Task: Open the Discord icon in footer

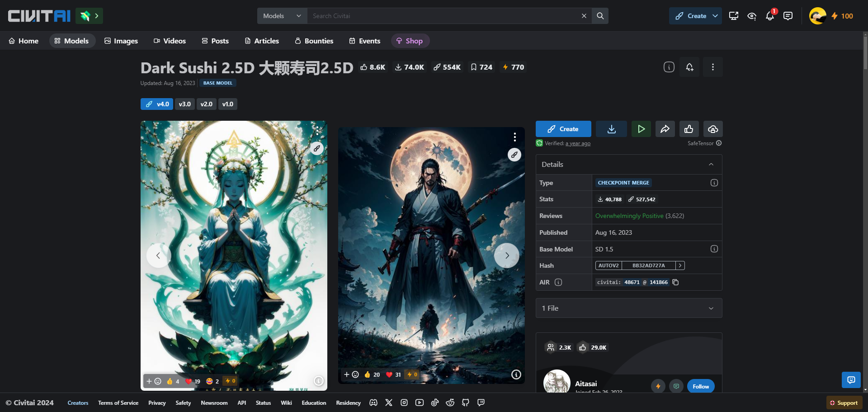Action: (373, 403)
